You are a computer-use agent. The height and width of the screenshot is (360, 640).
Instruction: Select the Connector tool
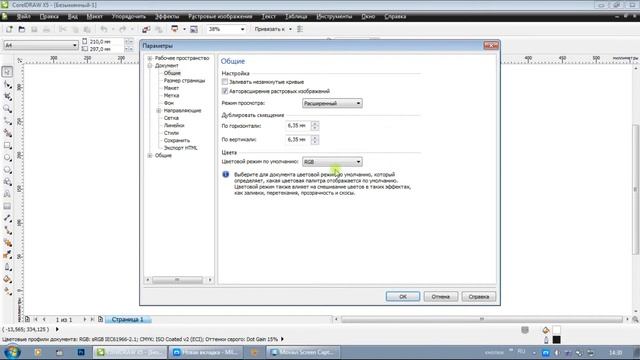[x=7, y=231]
